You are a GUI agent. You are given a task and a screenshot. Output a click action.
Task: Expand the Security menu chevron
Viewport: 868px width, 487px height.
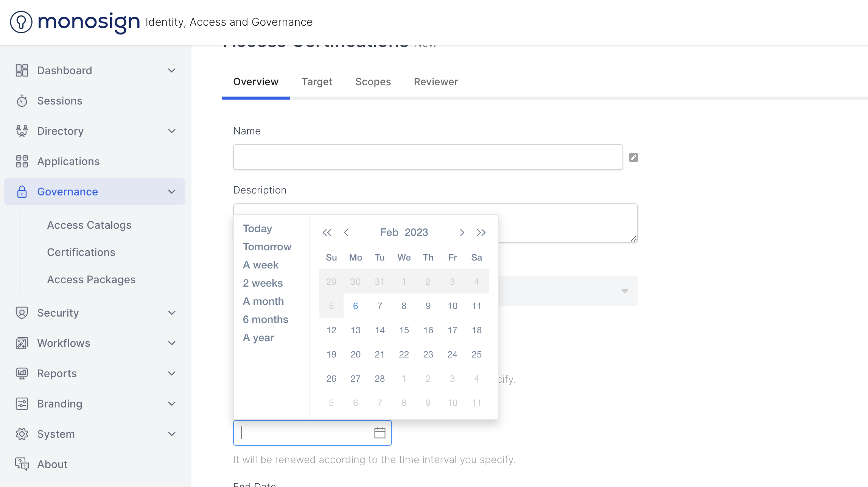[x=172, y=313]
